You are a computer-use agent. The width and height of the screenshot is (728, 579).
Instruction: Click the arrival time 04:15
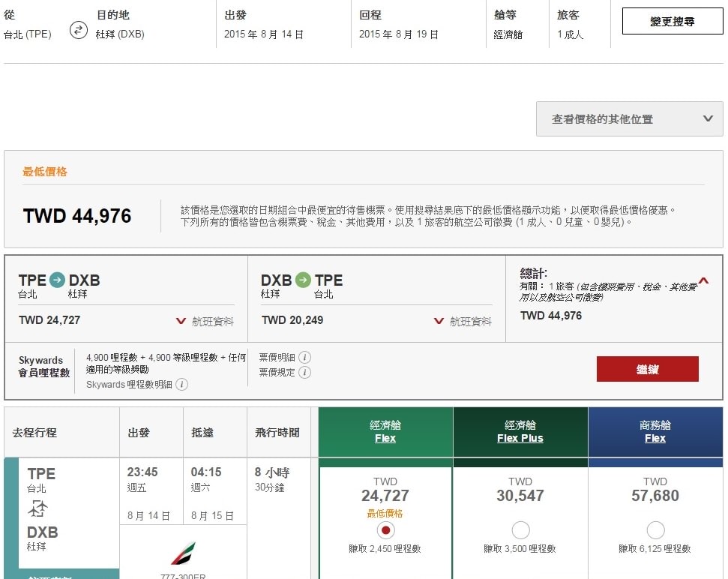206,472
